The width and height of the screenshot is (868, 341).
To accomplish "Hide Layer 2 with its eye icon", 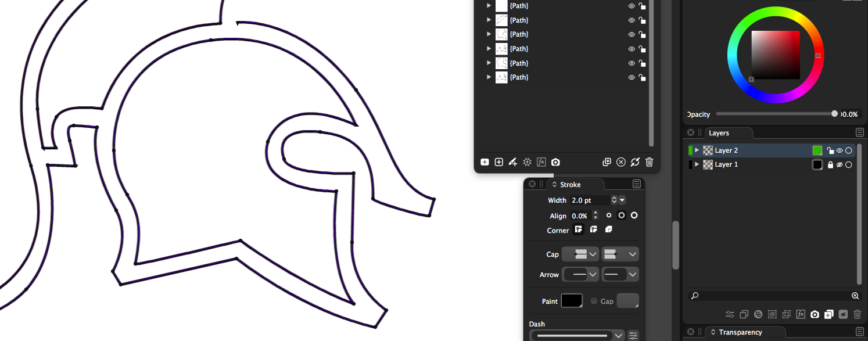I will tap(840, 150).
